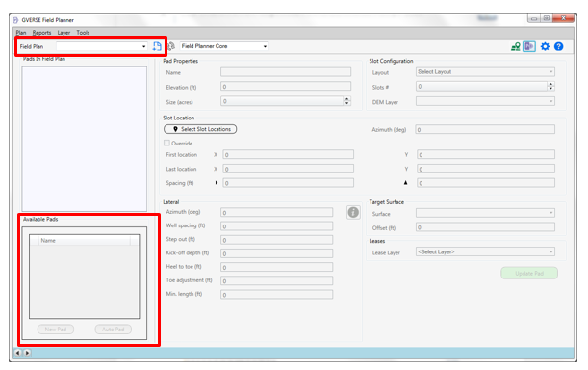
Task: Open the Reports menu
Action: coord(41,33)
